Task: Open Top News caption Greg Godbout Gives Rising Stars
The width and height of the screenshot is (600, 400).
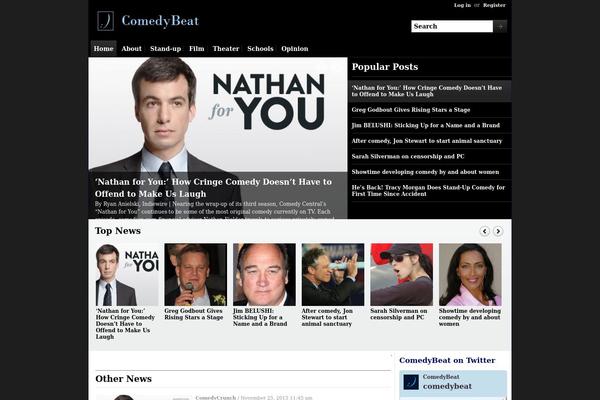Action: pos(194,314)
